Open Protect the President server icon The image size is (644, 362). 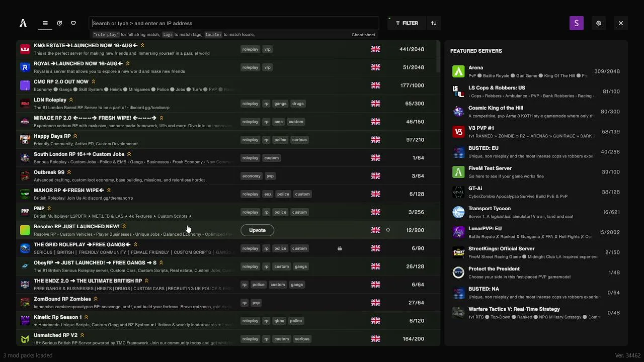pos(458,273)
